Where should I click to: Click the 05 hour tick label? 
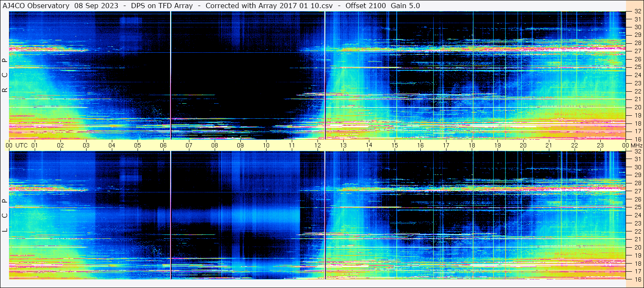138,145
